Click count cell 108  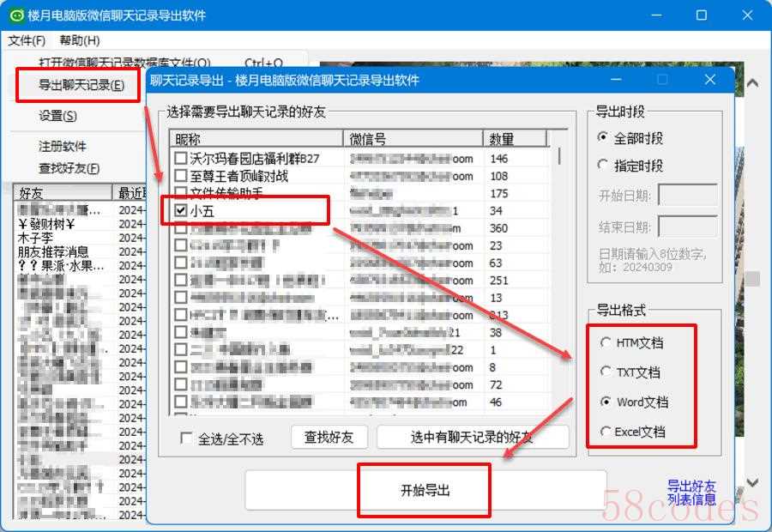pyautogui.click(x=498, y=176)
